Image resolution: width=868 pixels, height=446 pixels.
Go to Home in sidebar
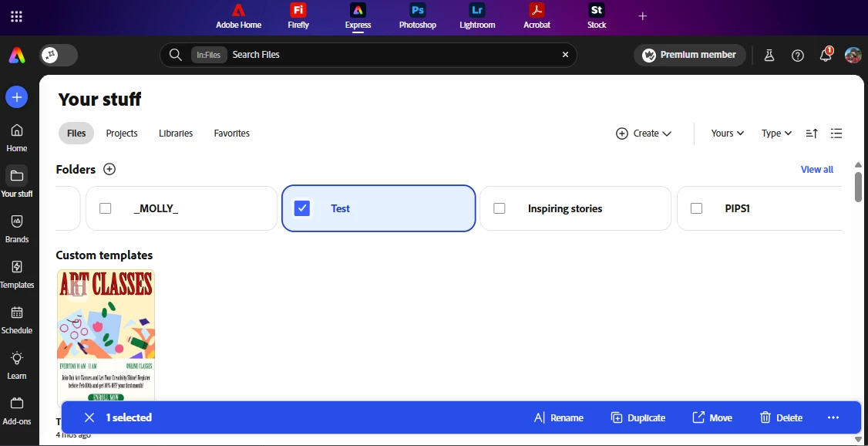[x=17, y=137]
